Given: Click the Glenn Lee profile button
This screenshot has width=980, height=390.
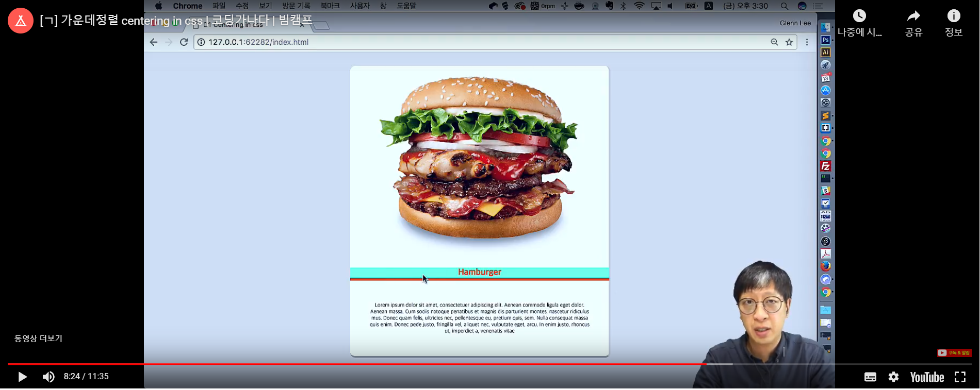Looking at the screenshot, I should tap(795, 23).
